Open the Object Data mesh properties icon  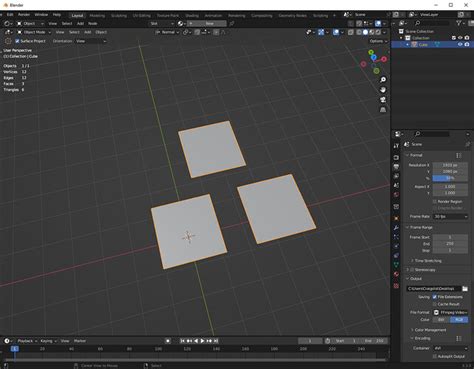(396, 265)
